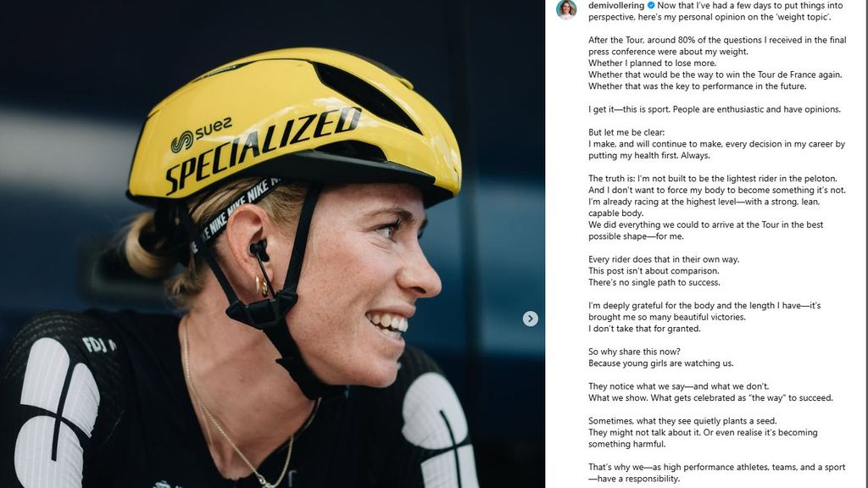Click the SPECIALIZED logo on the helmet
The image size is (868, 488).
point(263,149)
